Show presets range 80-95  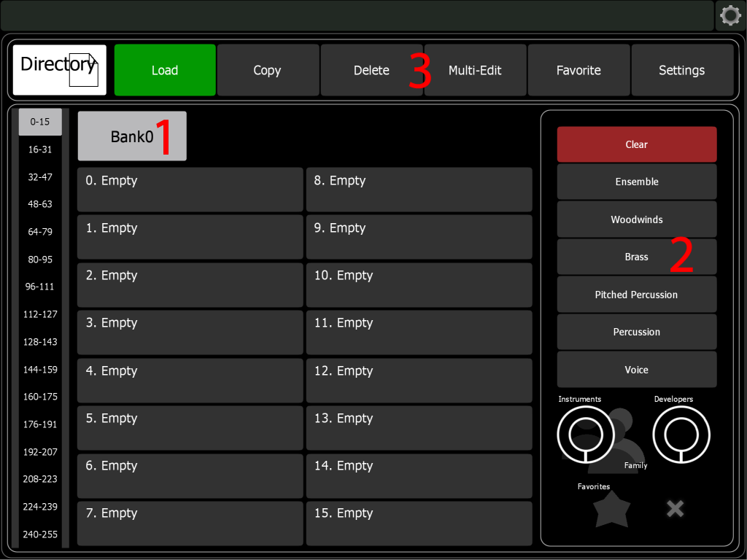pyautogui.click(x=40, y=260)
